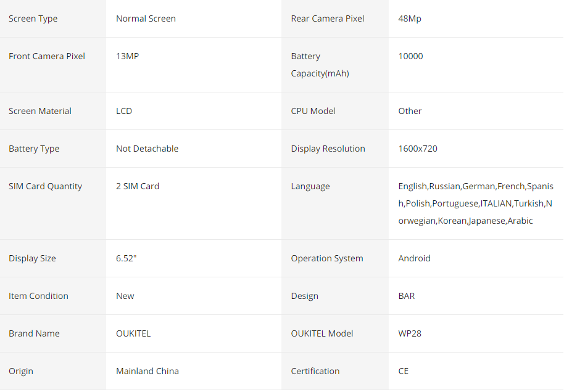The width and height of the screenshot is (564, 392).
Task: Click the Front Camera Pixel label
Action: pos(47,56)
